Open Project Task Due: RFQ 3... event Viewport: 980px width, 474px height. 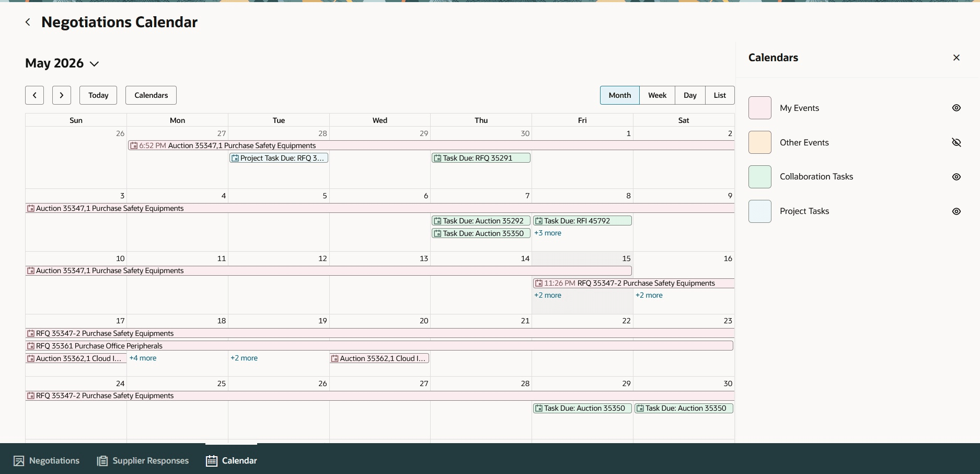[x=279, y=158]
